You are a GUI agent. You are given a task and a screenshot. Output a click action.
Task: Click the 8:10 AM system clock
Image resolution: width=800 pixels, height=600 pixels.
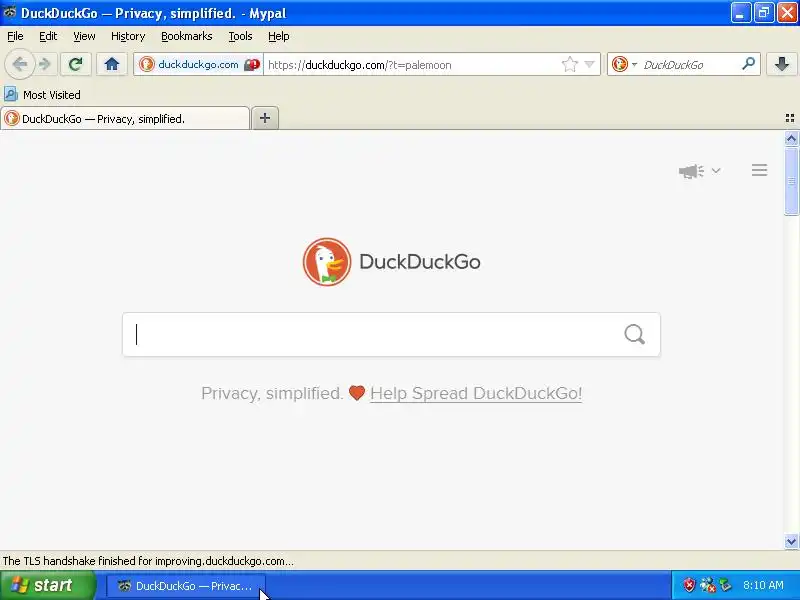(x=763, y=585)
